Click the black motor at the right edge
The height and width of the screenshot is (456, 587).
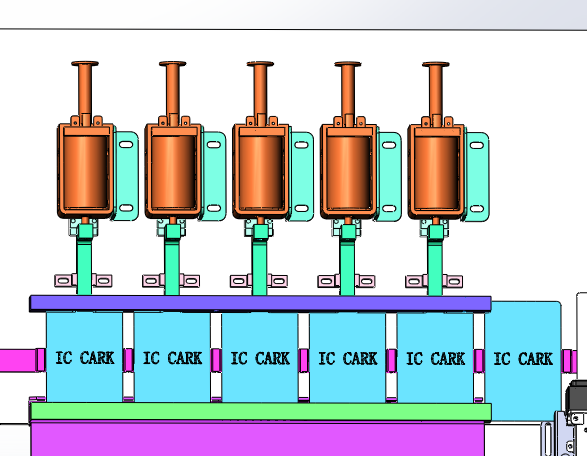click(577, 397)
